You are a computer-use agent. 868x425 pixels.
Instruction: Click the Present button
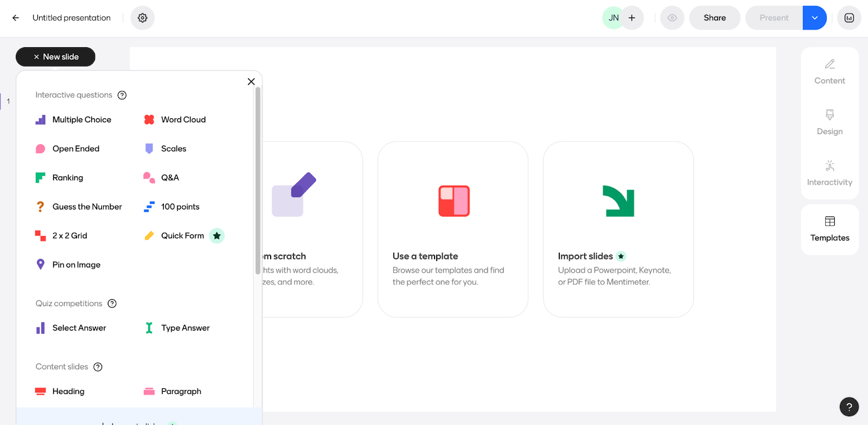[x=774, y=18]
